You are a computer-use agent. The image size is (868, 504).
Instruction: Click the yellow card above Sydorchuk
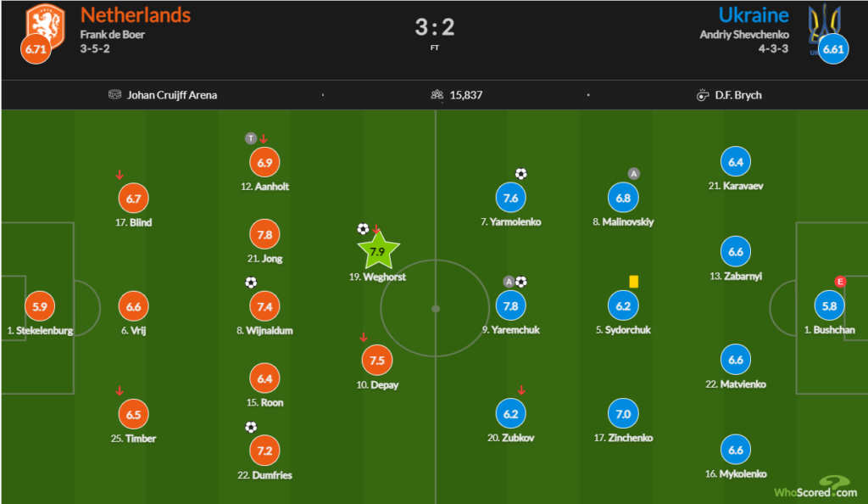(633, 280)
